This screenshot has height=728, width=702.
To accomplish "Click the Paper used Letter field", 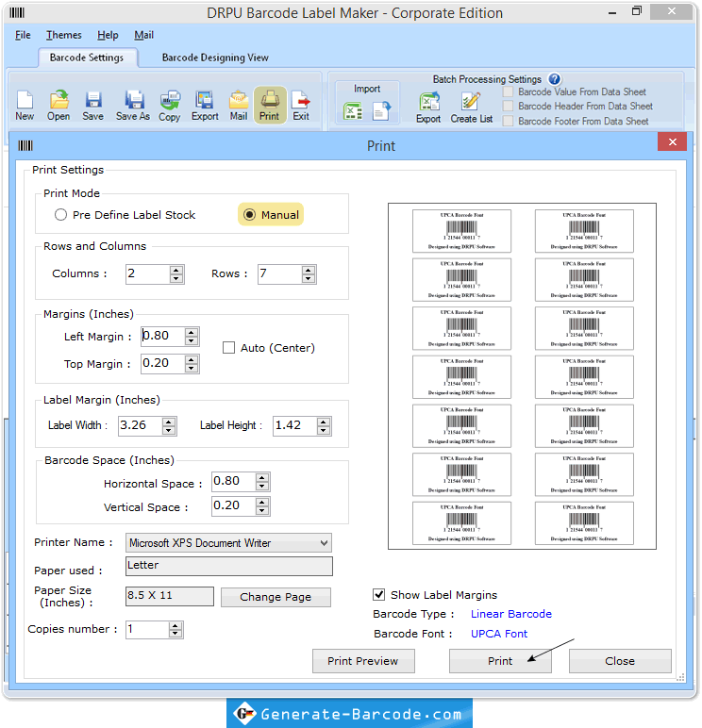I will (x=229, y=566).
